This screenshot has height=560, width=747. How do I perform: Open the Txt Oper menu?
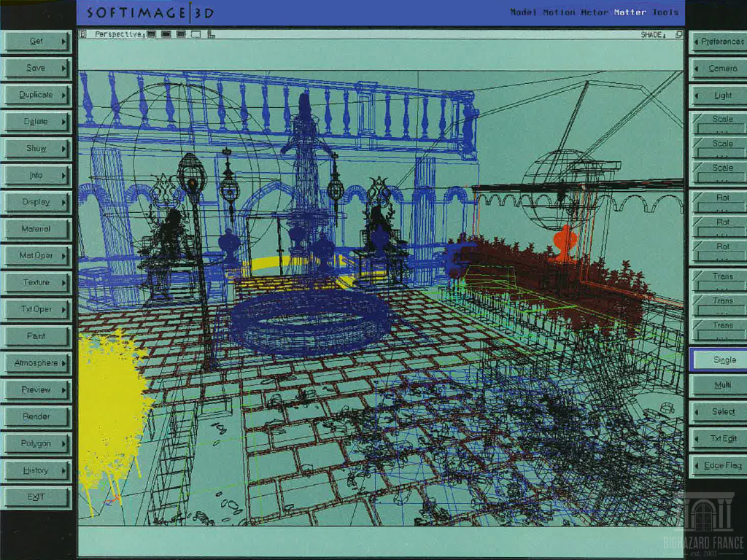(36, 309)
